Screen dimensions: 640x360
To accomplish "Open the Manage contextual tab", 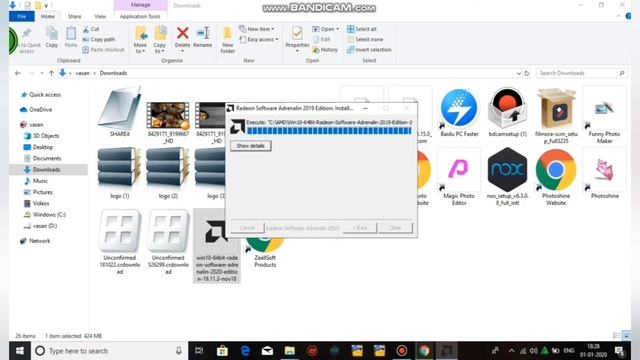I will 140,5.
